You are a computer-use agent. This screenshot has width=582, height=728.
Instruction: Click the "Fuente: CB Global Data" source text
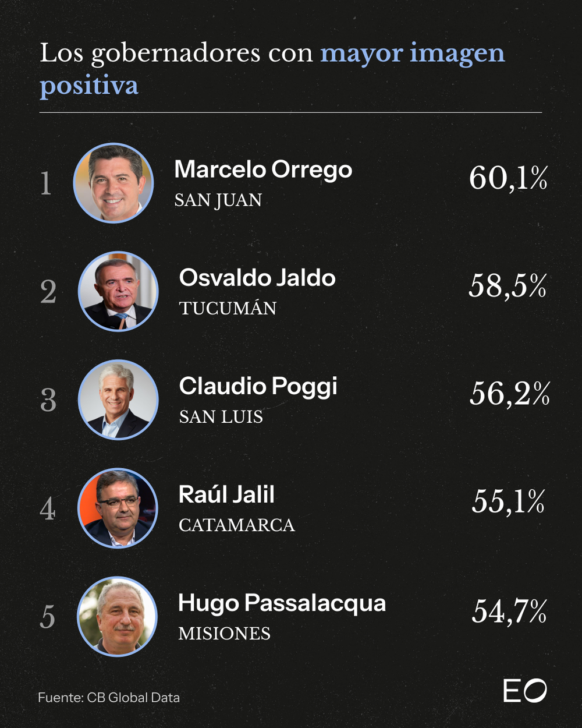(x=109, y=698)
